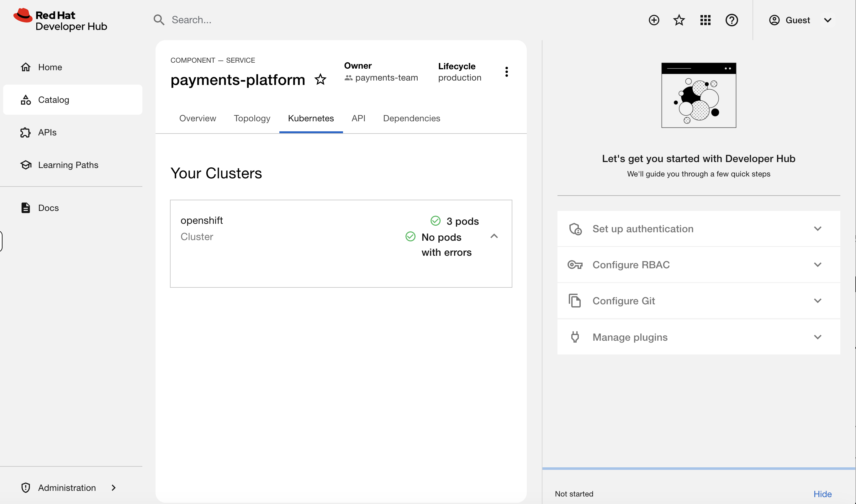Expand the Administration menu chevron

click(114, 487)
